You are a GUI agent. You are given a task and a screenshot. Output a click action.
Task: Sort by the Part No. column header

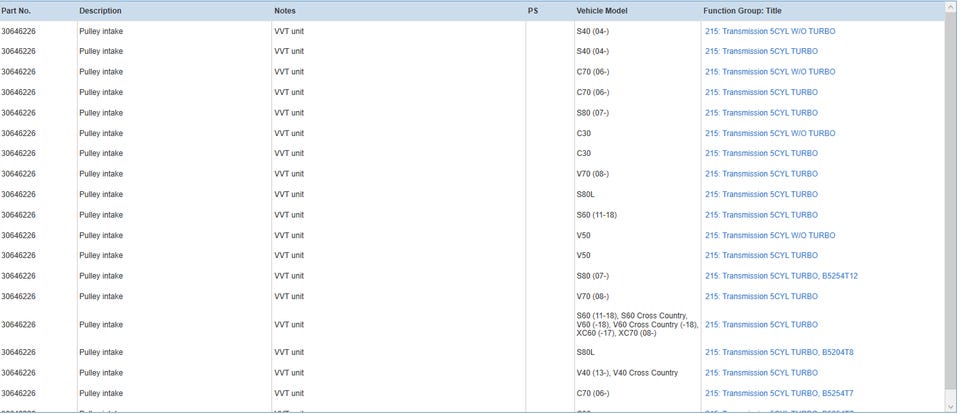16,11
